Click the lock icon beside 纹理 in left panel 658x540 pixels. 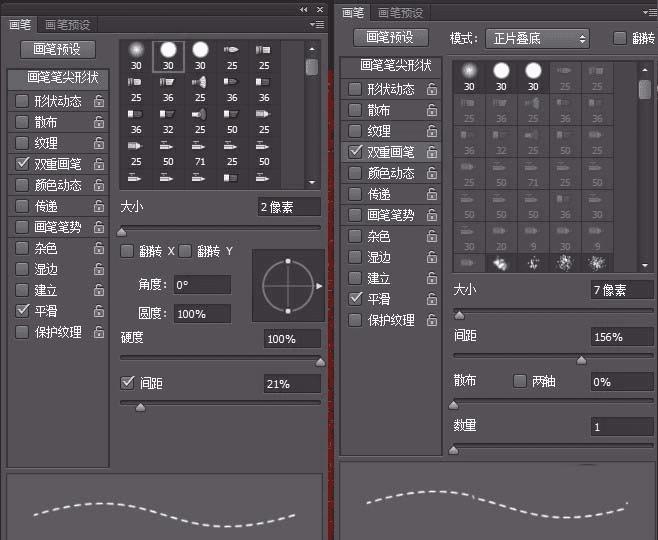pos(99,143)
